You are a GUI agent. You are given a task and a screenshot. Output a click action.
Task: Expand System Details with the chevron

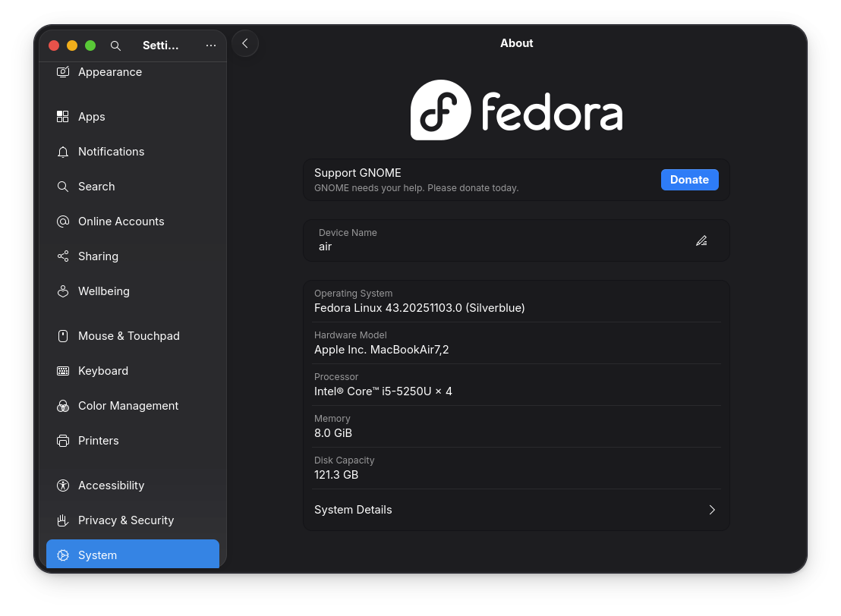712,510
